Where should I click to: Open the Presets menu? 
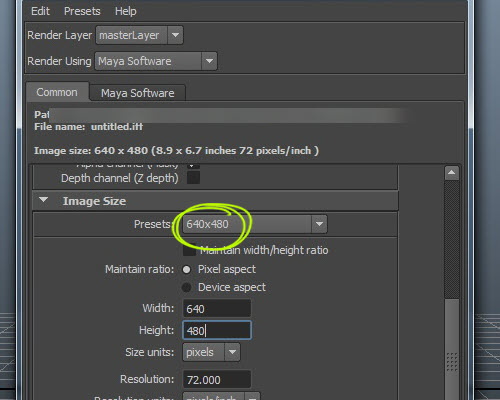[x=82, y=11]
